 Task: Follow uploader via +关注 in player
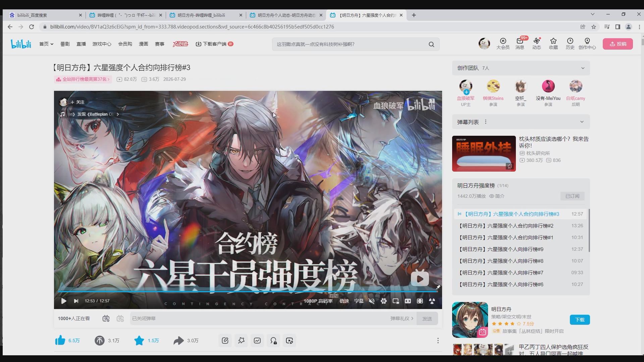click(x=77, y=102)
